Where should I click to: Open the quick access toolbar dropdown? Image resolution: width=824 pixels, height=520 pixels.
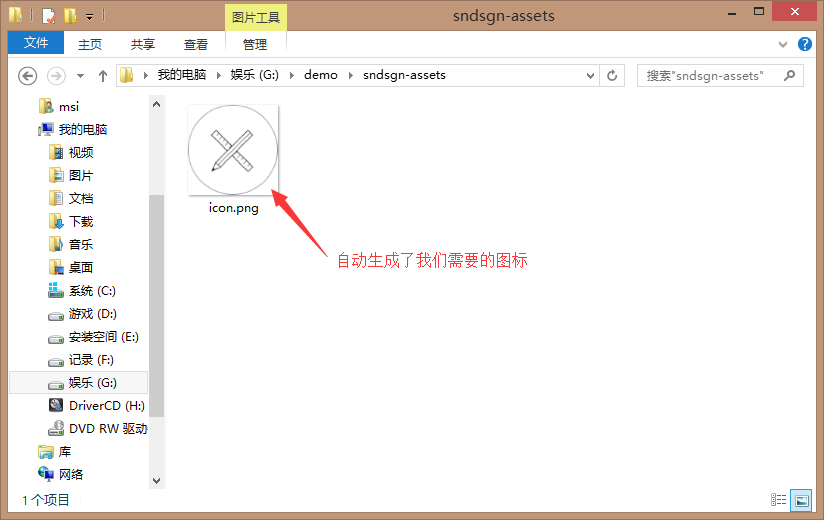coord(90,17)
